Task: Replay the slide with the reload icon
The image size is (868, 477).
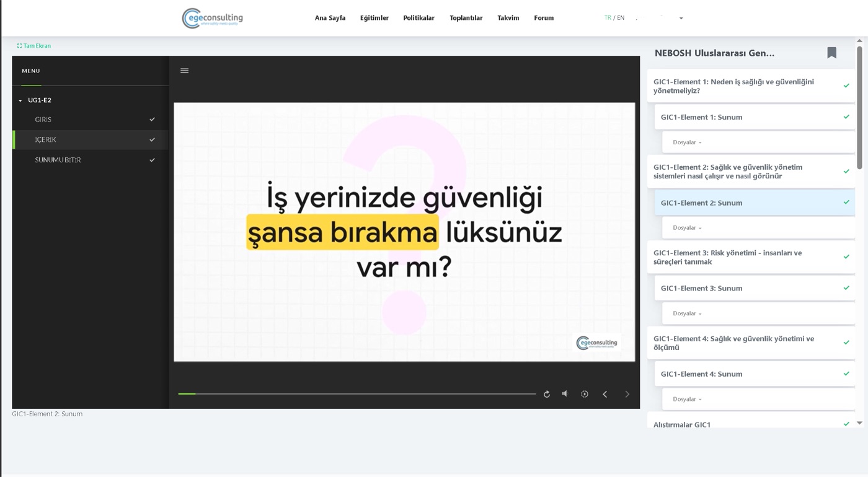Action: coord(547,394)
